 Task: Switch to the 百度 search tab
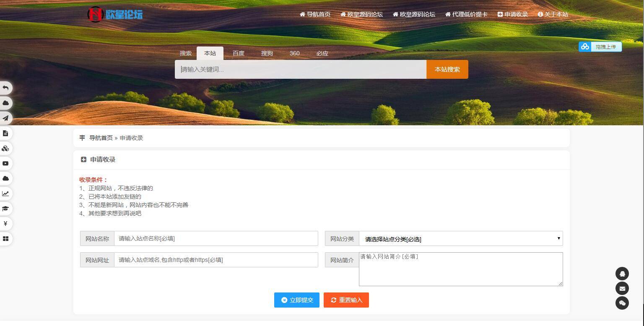click(239, 53)
